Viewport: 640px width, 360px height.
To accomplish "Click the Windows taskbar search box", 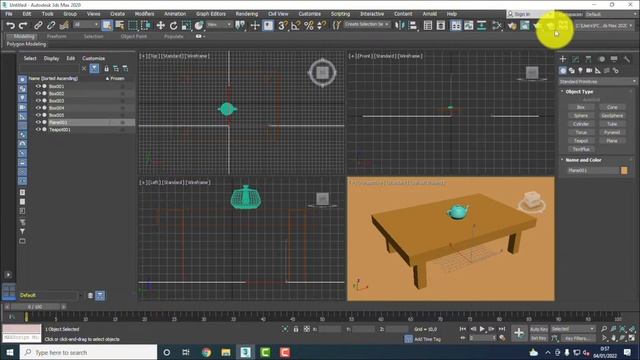I will tap(88, 352).
